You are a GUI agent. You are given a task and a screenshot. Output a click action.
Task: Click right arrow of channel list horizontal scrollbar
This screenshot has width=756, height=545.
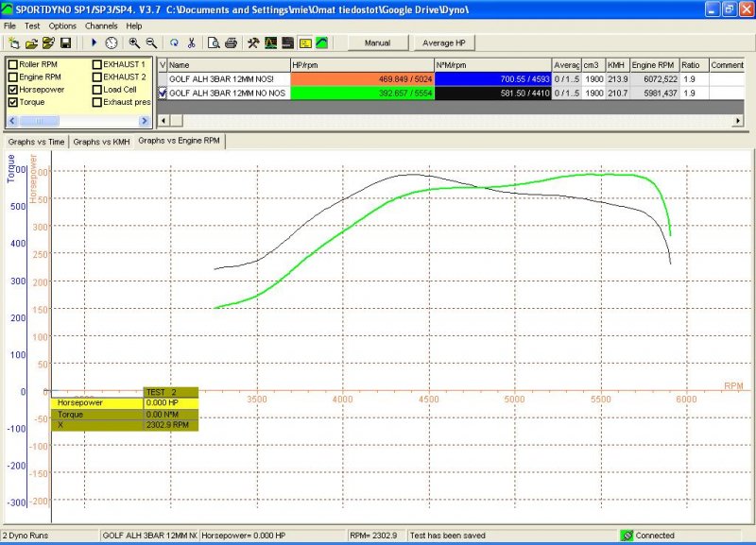click(x=146, y=121)
